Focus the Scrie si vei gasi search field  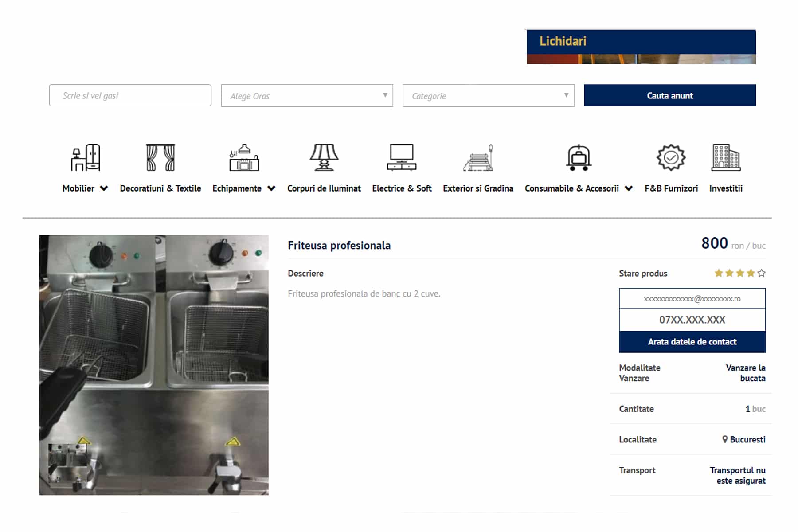tap(130, 95)
